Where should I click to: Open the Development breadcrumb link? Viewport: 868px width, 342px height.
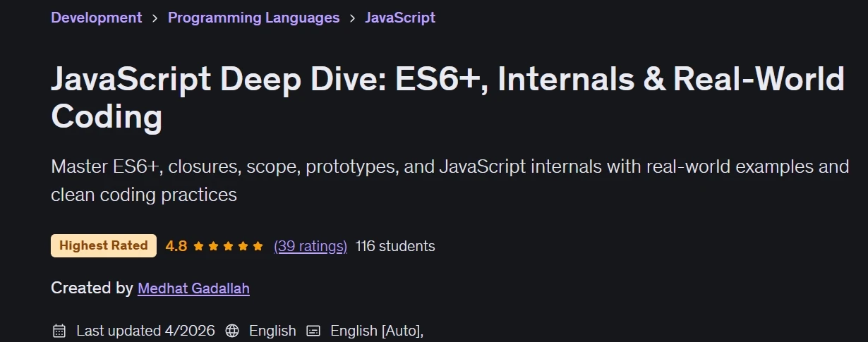click(97, 18)
